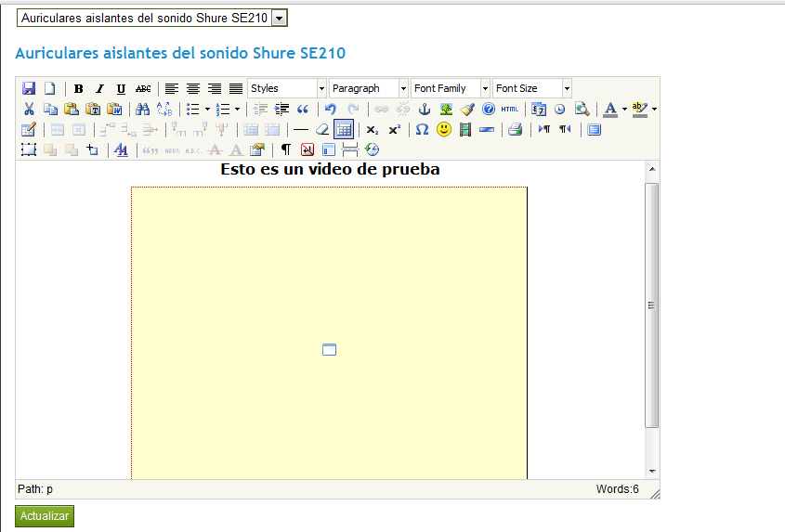
Task: Open the Font Size dropdown
Action: (x=567, y=88)
